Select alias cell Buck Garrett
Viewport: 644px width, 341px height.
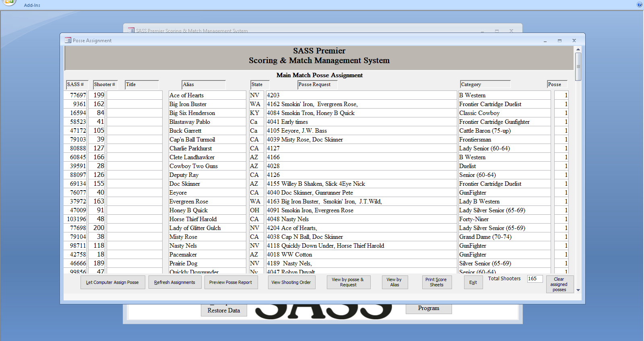click(x=207, y=131)
